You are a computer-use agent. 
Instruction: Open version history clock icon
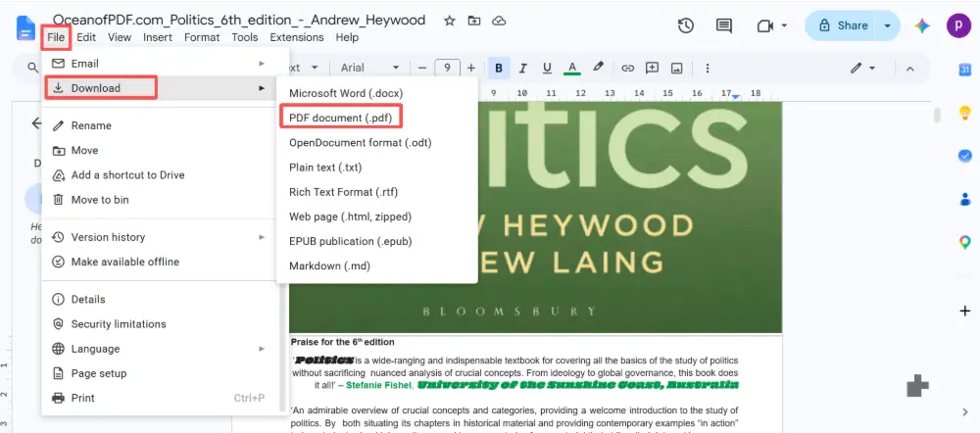(686, 25)
